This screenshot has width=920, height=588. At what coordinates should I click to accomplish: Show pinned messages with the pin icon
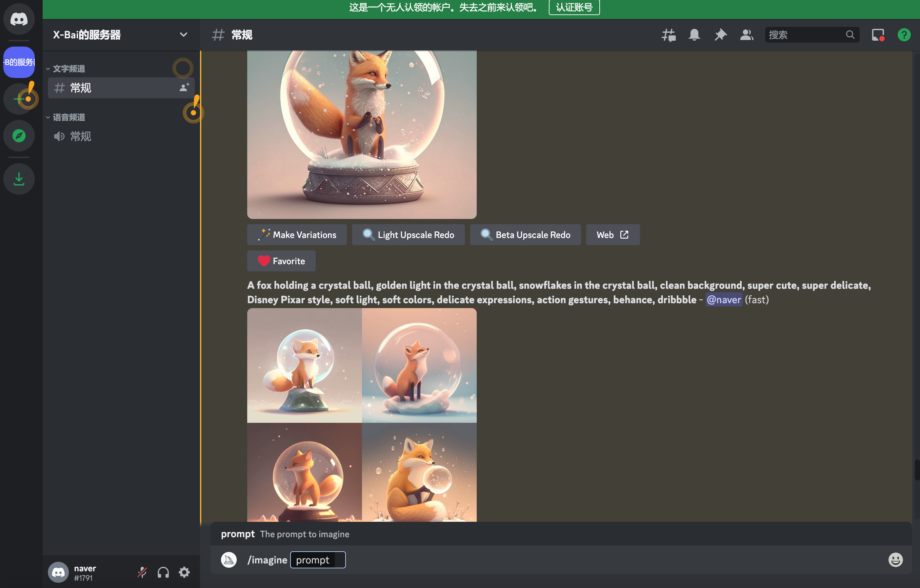click(720, 35)
